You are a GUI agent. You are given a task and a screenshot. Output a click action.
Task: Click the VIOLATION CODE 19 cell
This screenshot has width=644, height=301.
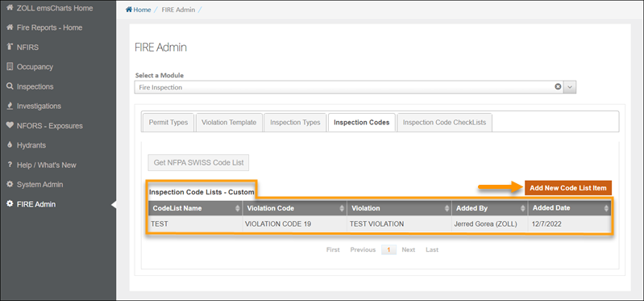pyautogui.click(x=294, y=224)
